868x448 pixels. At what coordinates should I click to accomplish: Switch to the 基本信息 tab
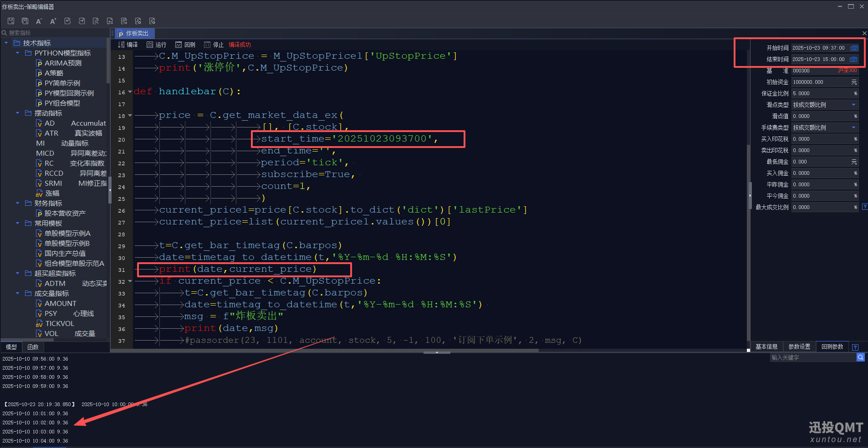(x=766, y=346)
